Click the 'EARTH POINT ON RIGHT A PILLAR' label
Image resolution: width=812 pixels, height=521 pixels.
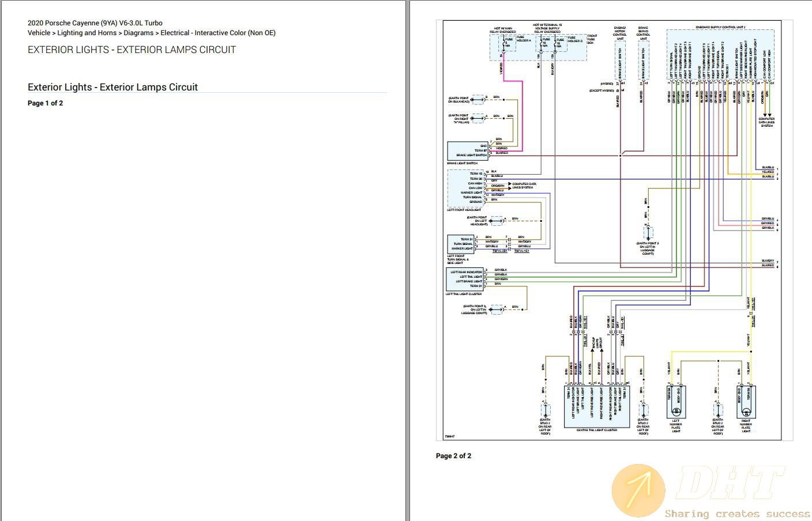point(459,119)
